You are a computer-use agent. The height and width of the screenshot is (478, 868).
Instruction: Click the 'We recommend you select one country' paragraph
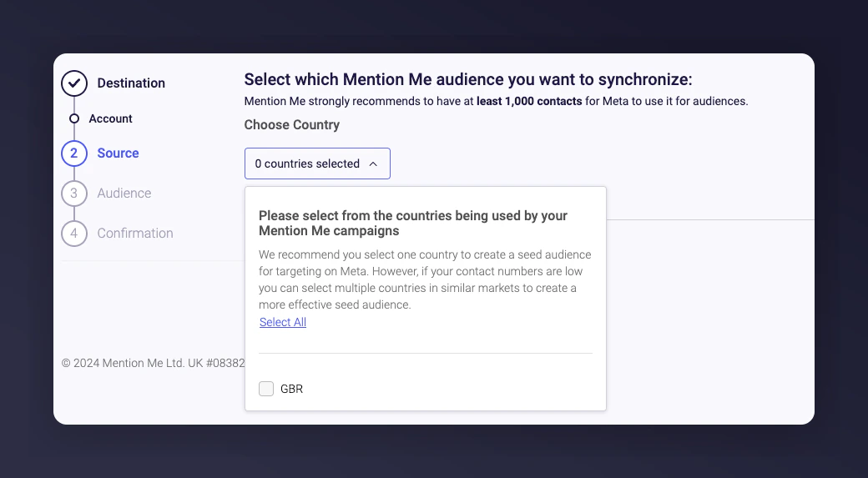tap(425, 279)
